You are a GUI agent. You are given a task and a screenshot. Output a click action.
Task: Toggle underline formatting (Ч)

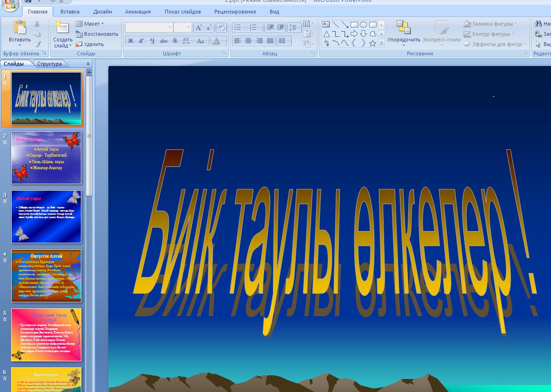[152, 41]
